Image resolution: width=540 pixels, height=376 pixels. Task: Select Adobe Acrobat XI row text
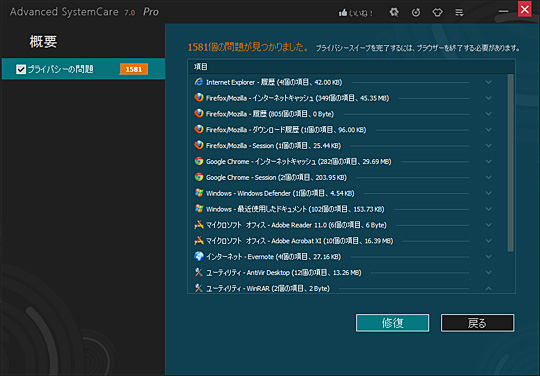[299, 241]
